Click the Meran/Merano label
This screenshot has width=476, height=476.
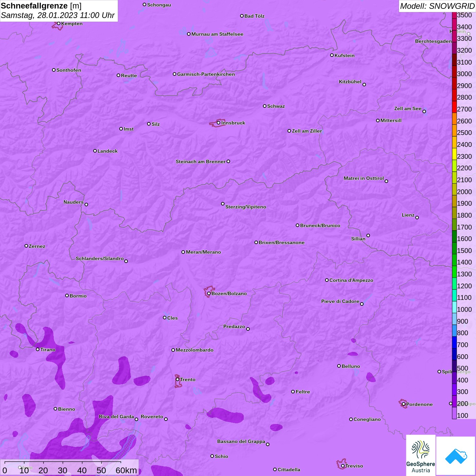203,252
